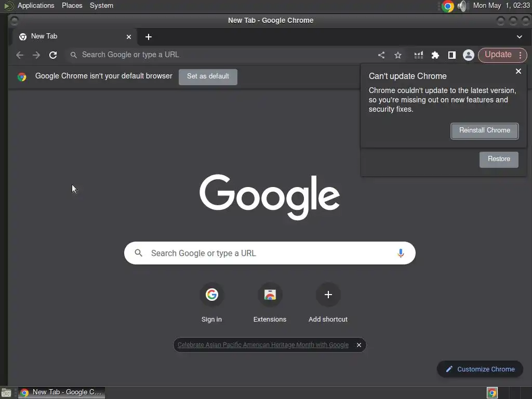
Task: Click the magnifier icon in the Google search box
Action: click(138, 253)
